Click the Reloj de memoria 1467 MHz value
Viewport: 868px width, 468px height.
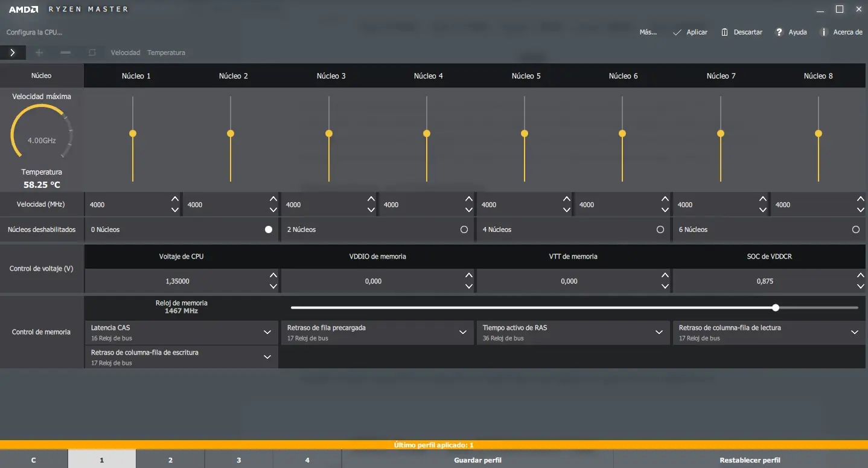(181, 311)
